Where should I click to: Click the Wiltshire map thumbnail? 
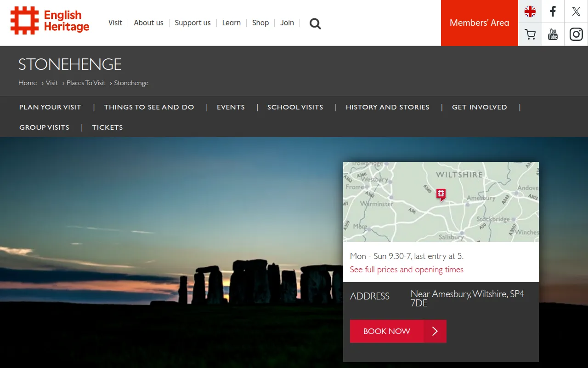[x=441, y=202]
